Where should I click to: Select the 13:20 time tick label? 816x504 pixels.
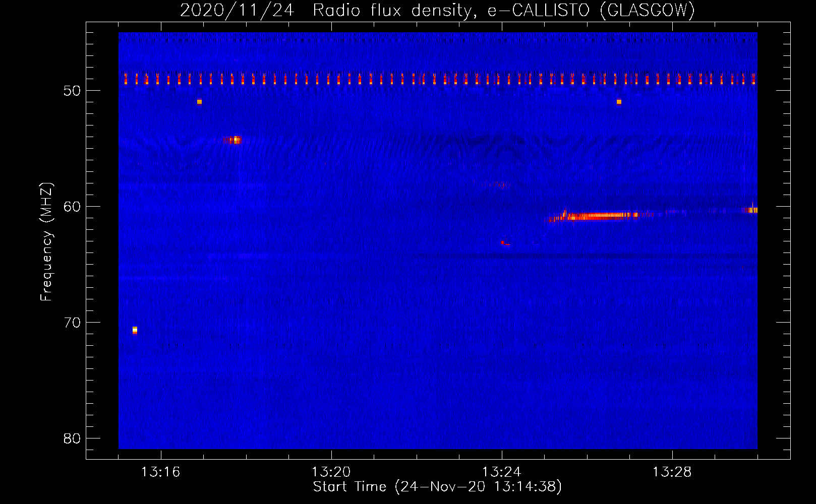[x=331, y=472]
